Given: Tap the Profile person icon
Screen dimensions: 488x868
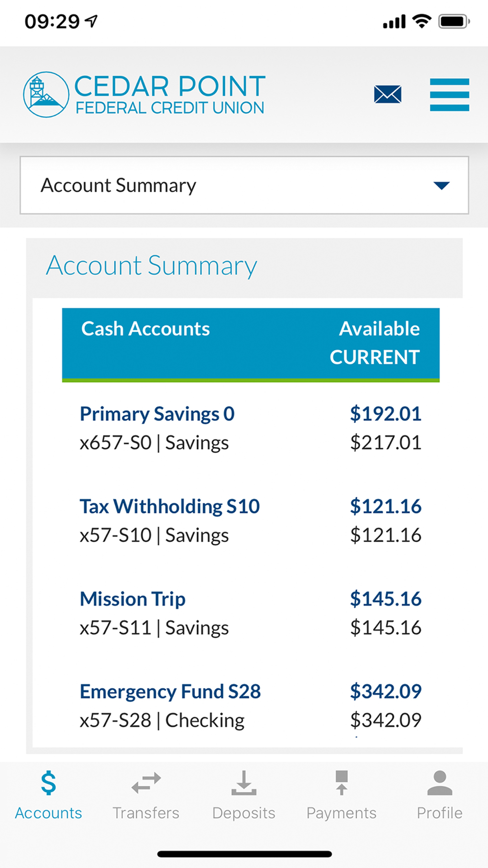Looking at the screenshot, I should (x=440, y=783).
